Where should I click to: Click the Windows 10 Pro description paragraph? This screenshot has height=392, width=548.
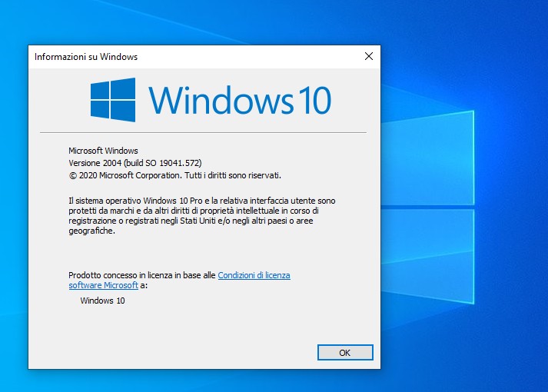(201, 215)
